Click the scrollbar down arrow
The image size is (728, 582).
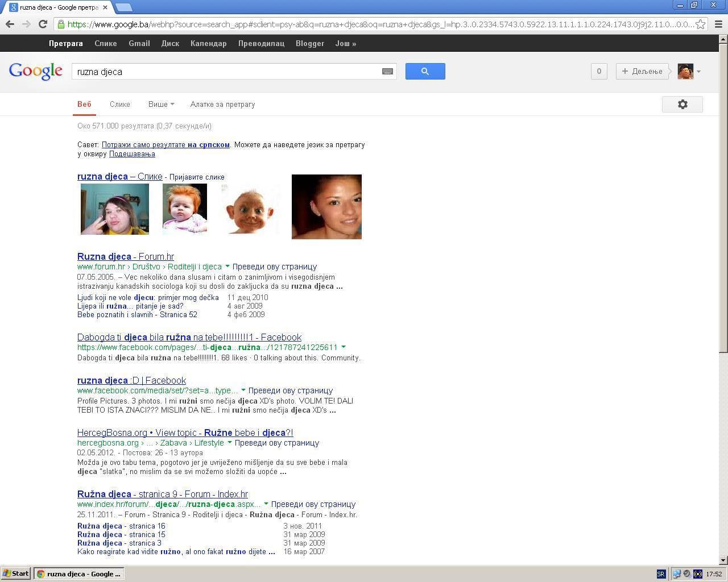tap(723, 560)
